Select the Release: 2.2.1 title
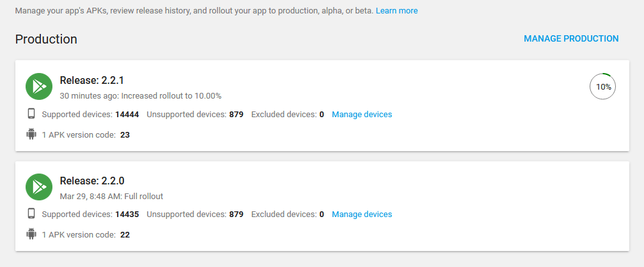644x267 pixels. click(x=91, y=80)
